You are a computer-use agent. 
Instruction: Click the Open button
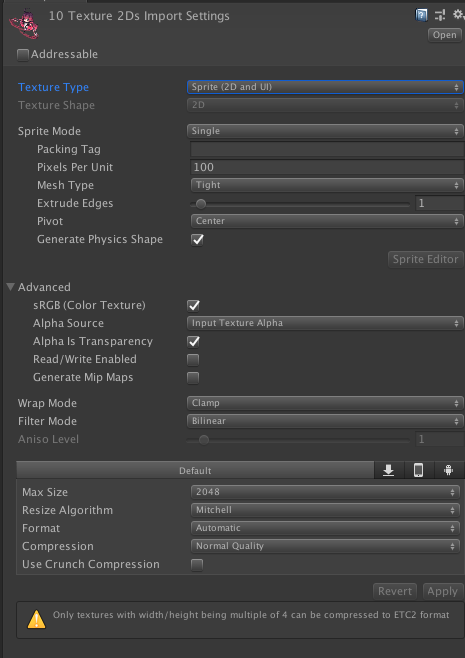[444, 35]
